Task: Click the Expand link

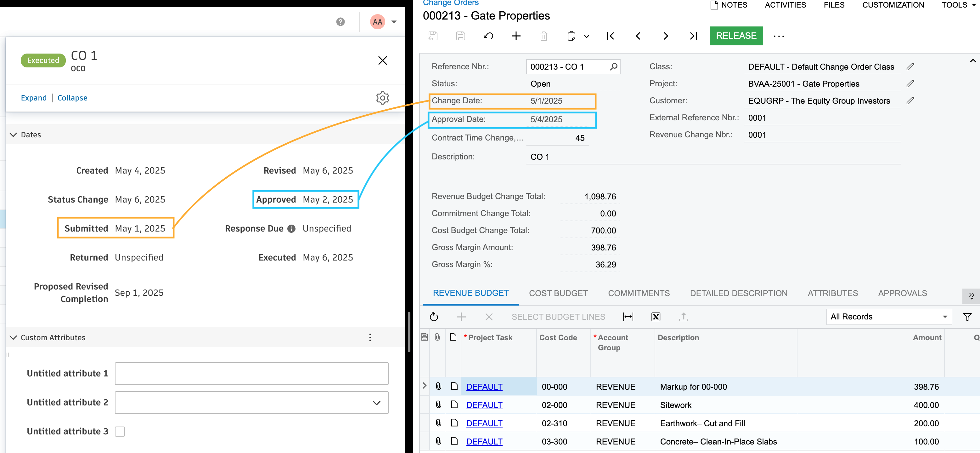Action: [33, 98]
